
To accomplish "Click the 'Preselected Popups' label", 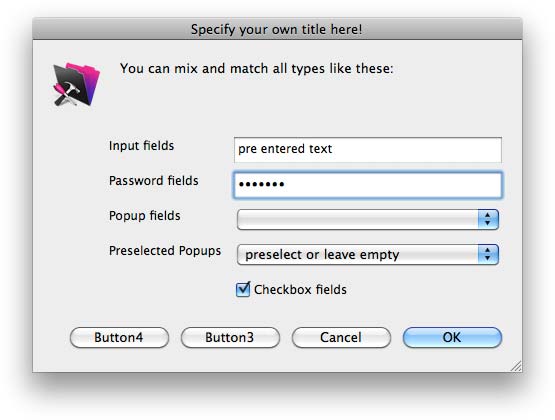I will [165, 251].
